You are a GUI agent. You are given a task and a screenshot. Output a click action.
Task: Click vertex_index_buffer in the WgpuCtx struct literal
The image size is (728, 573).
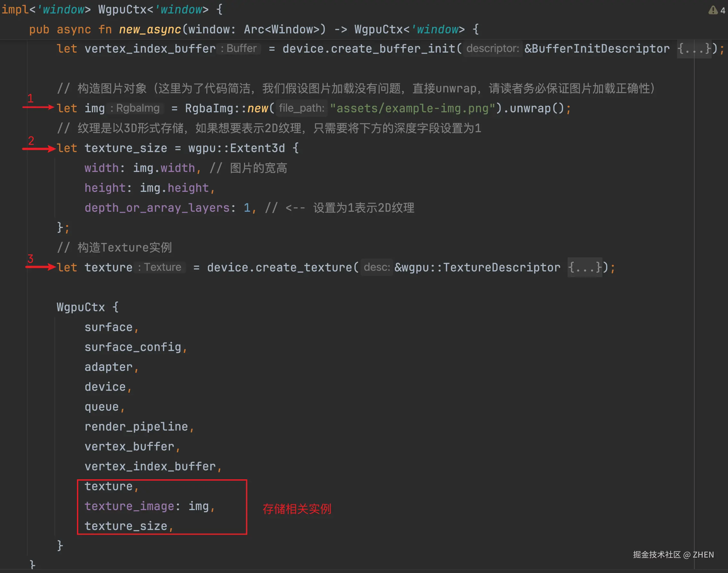click(150, 467)
